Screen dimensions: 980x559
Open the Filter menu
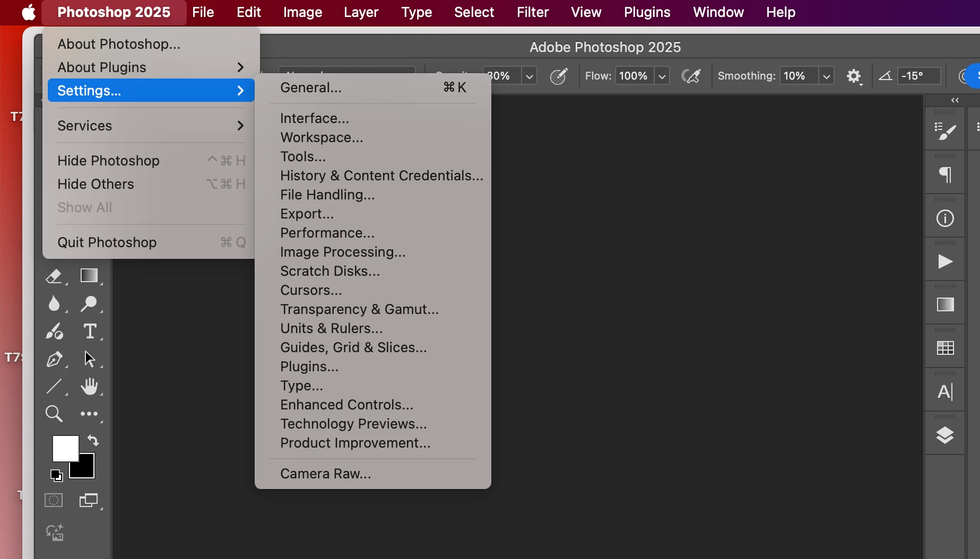pos(533,12)
